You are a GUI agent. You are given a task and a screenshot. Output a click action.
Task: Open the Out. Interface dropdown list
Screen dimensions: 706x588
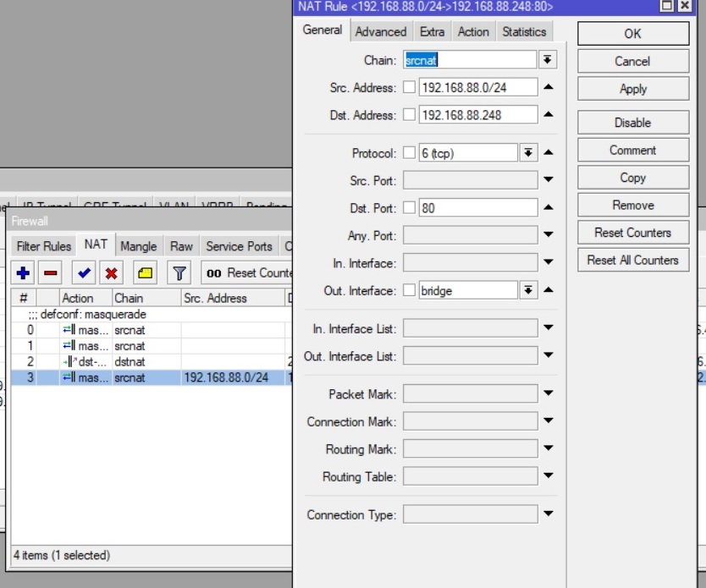point(528,290)
